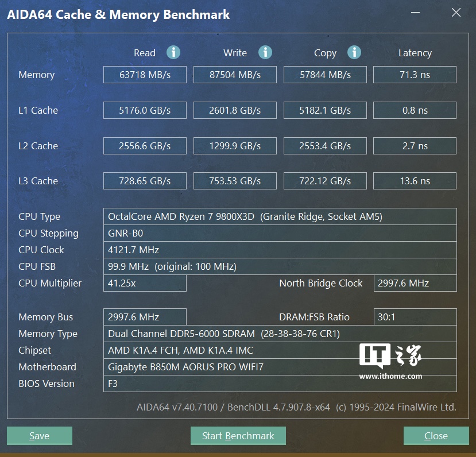The image size is (476, 457).
Task: Start the benchmark run
Action: (238, 436)
